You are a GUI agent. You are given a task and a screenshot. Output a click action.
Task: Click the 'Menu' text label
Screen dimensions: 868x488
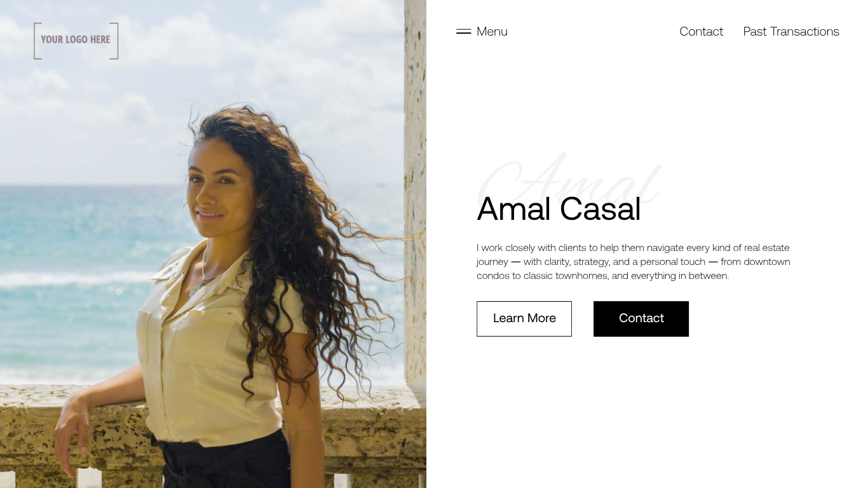pyautogui.click(x=492, y=32)
